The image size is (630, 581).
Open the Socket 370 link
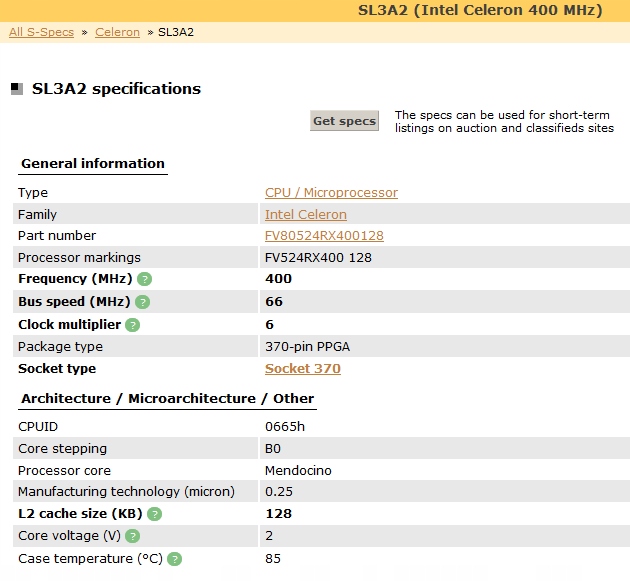303,368
